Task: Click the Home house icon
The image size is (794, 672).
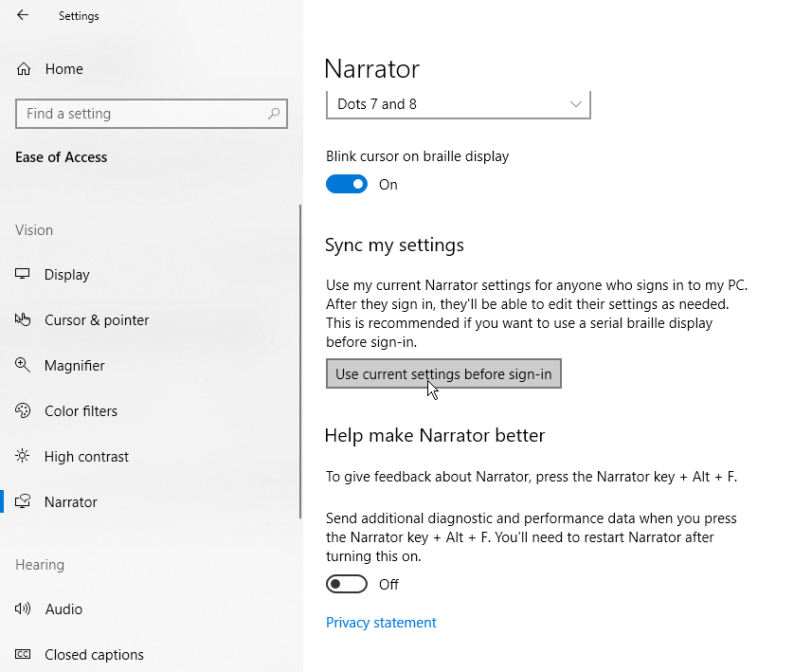Action: coord(24,69)
